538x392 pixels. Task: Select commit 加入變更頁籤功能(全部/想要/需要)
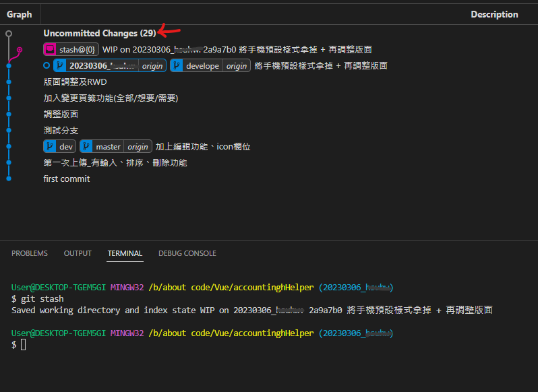(111, 98)
